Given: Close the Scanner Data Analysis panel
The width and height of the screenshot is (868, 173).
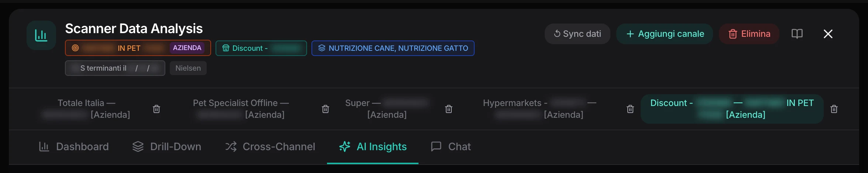Looking at the screenshot, I should coord(828,34).
